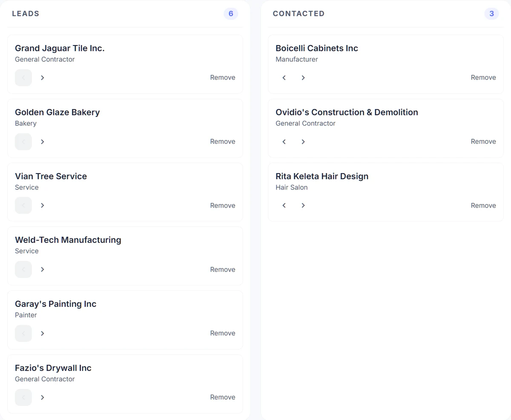Move Ovidio's Construction back to Leads

[x=284, y=142]
